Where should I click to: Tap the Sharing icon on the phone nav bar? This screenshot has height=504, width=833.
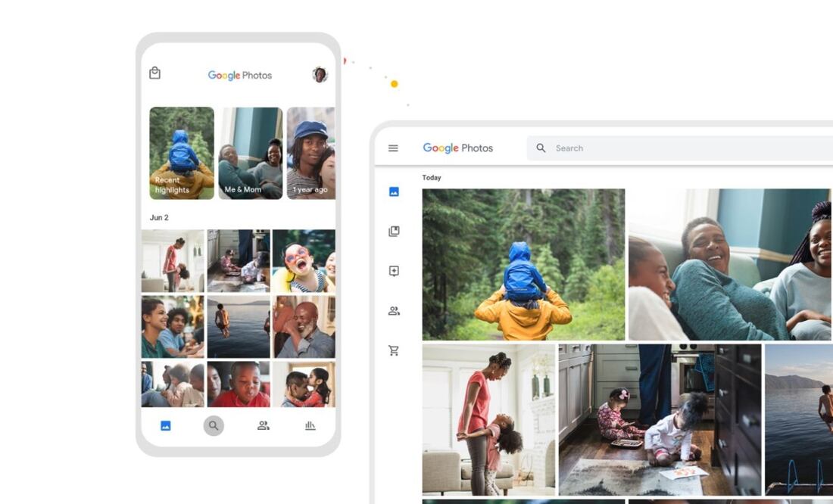[x=262, y=425]
